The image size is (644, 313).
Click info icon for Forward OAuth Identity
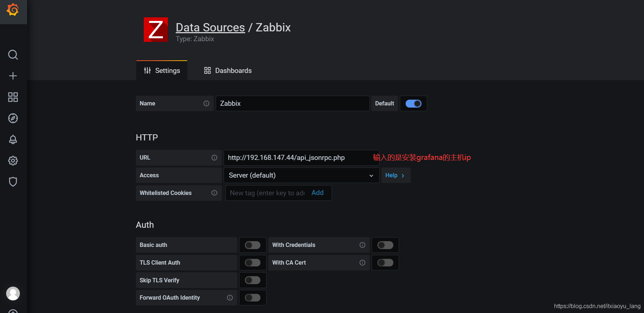[x=230, y=298]
